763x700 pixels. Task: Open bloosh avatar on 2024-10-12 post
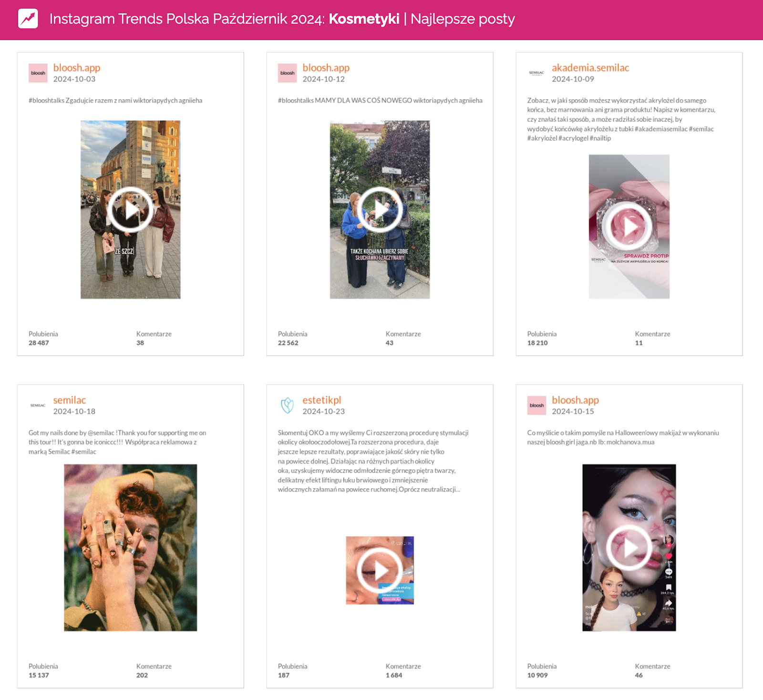(288, 73)
